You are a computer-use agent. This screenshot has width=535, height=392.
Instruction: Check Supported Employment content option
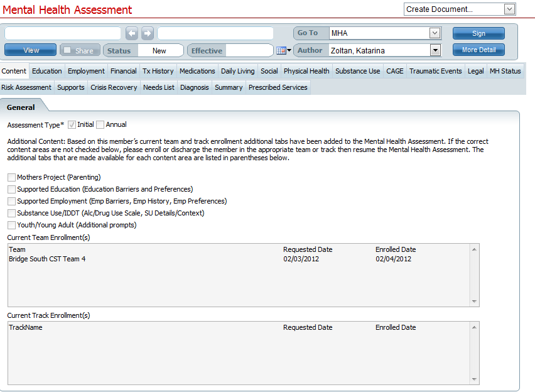point(11,201)
